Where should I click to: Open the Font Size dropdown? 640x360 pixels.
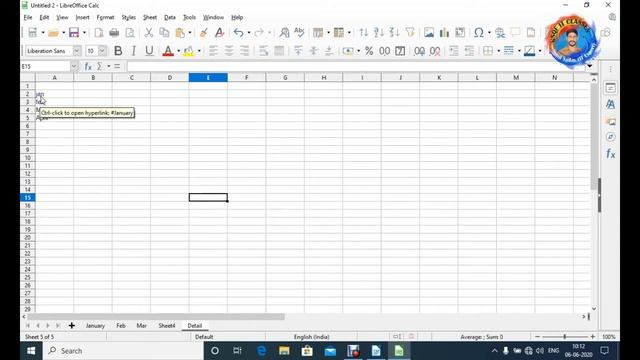[102, 51]
